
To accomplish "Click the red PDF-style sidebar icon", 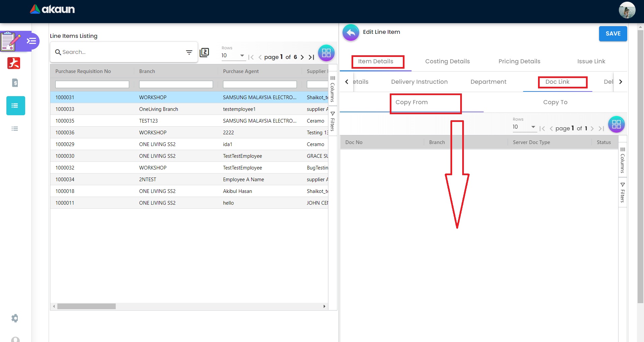I will click(x=14, y=63).
